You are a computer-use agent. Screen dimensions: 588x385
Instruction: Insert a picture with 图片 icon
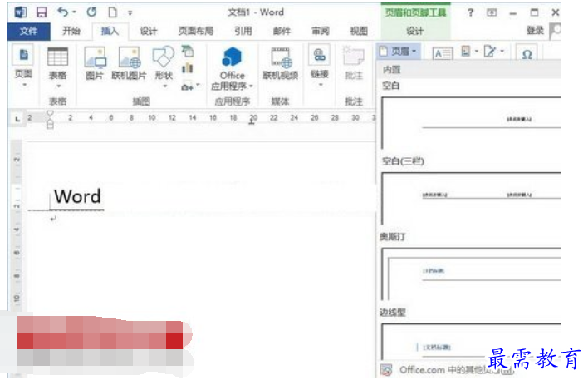pyautogui.click(x=95, y=63)
